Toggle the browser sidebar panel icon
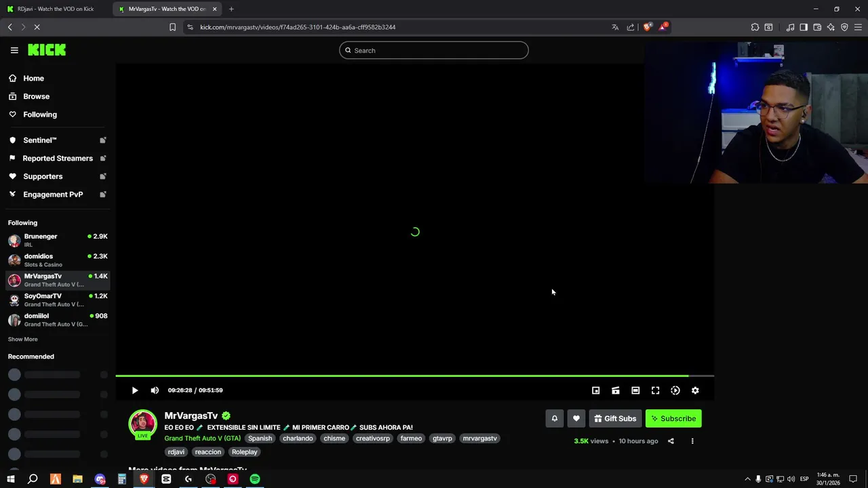Viewport: 868px width, 488px height. click(804, 27)
